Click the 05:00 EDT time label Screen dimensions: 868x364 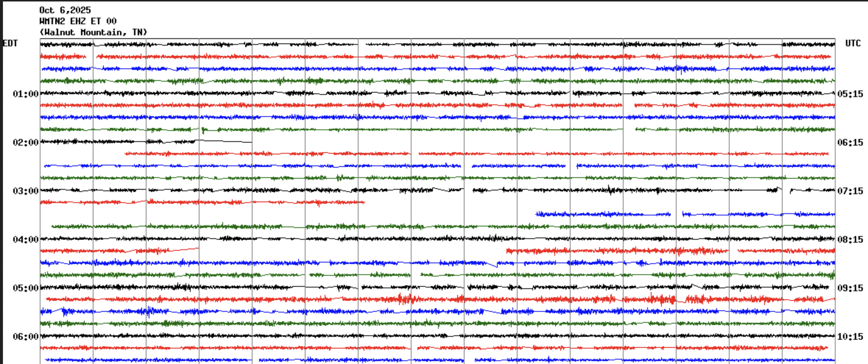click(x=25, y=288)
